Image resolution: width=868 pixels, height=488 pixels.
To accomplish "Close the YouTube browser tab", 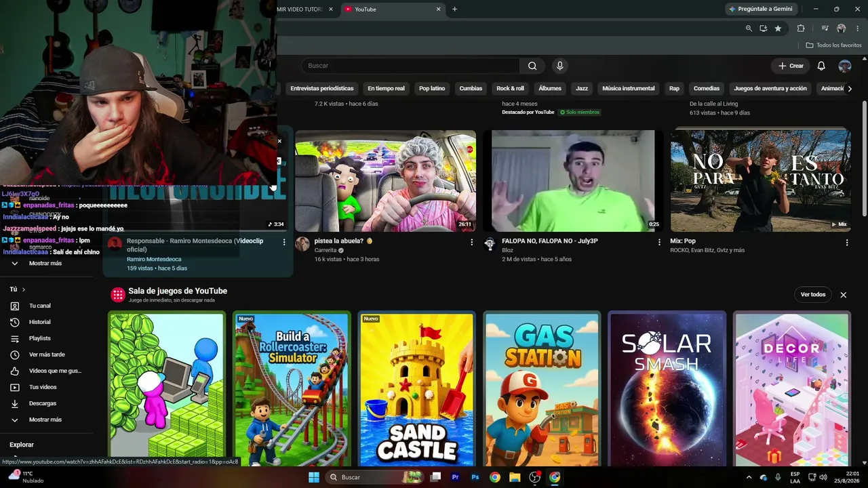I will point(438,9).
